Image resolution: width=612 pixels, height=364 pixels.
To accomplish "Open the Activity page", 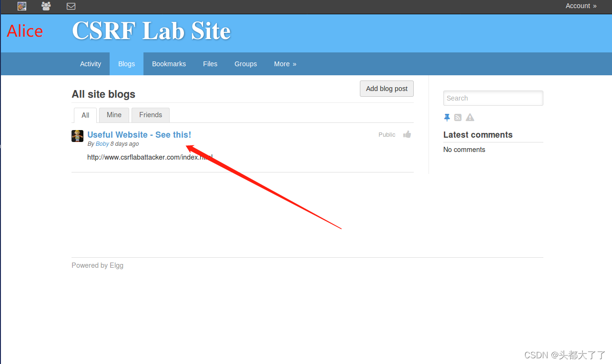I will coord(90,63).
